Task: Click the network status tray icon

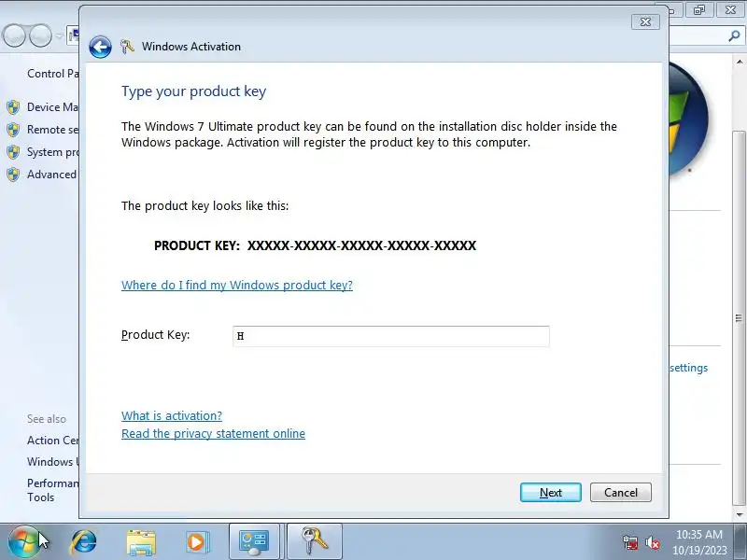Action: [630, 542]
